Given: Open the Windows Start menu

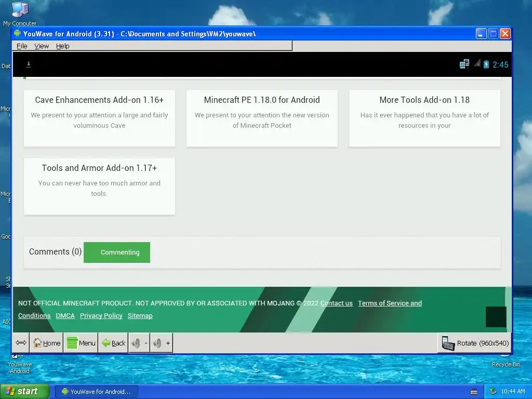Looking at the screenshot, I should pos(24,391).
